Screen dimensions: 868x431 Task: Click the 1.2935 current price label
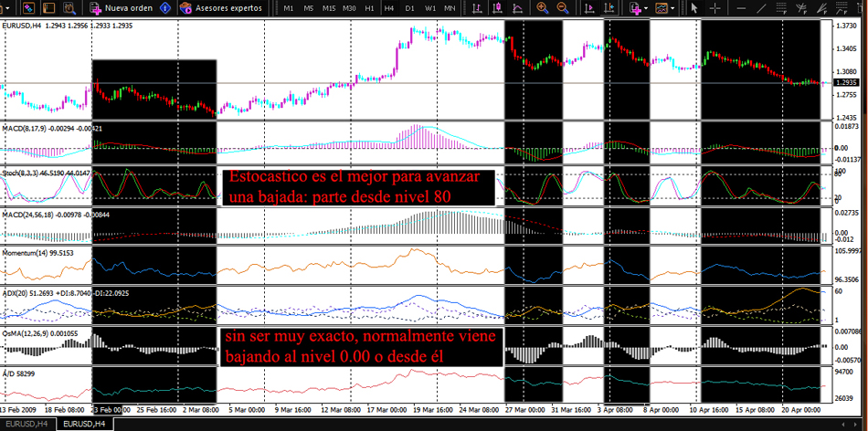[848, 83]
